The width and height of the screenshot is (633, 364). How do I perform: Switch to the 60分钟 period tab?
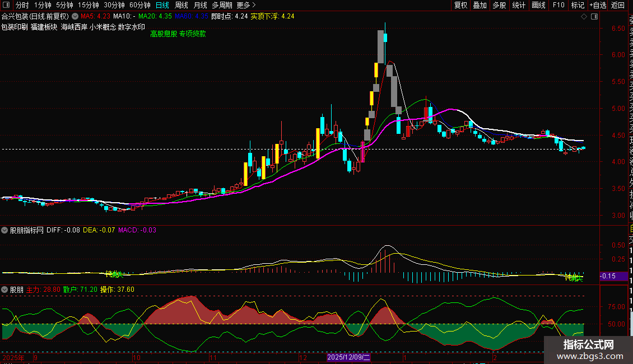139,5
